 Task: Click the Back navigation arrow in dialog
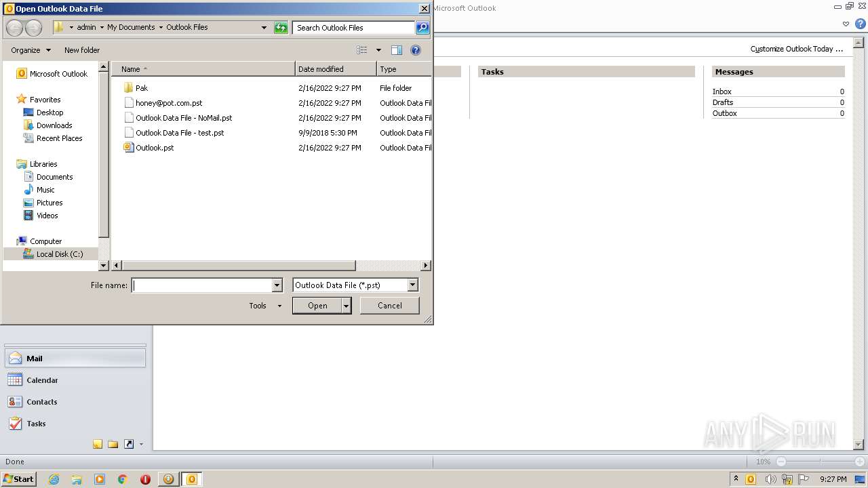(x=14, y=28)
